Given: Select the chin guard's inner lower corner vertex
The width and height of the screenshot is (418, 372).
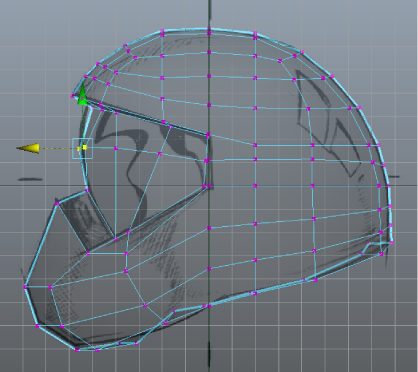Looking at the screenshot, I should [88, 253].
